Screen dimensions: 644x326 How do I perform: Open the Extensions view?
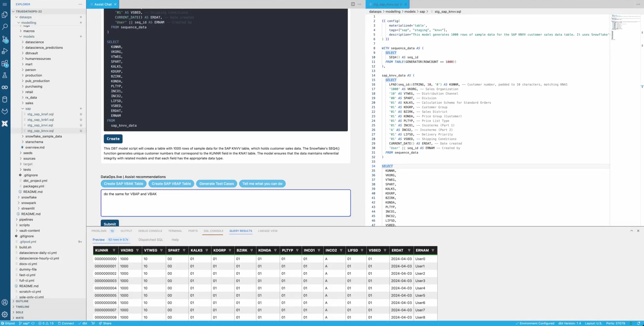click(5, 63)
